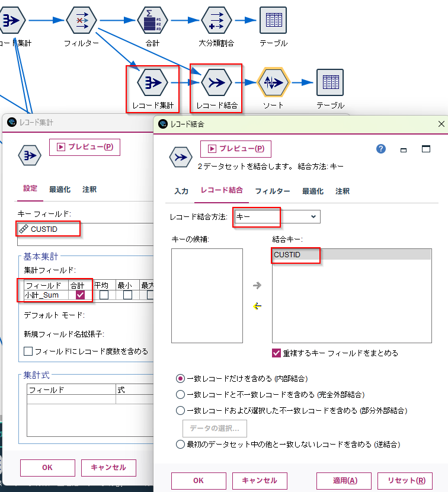The width and height of the screenshot is (448, 492).
Task: Click the minimize icon in レコード結合 dialog
Action: (404, 150)
